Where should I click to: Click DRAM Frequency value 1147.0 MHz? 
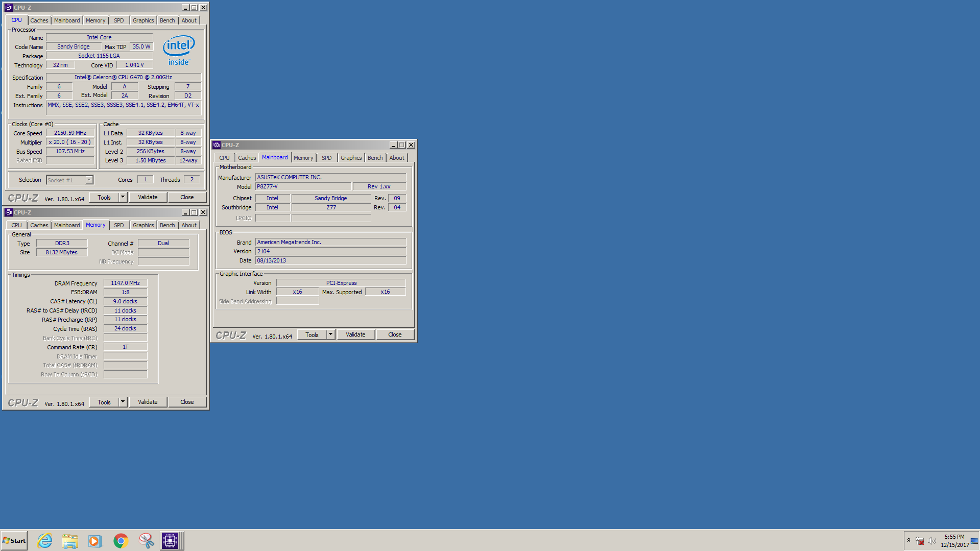[126, 283]
